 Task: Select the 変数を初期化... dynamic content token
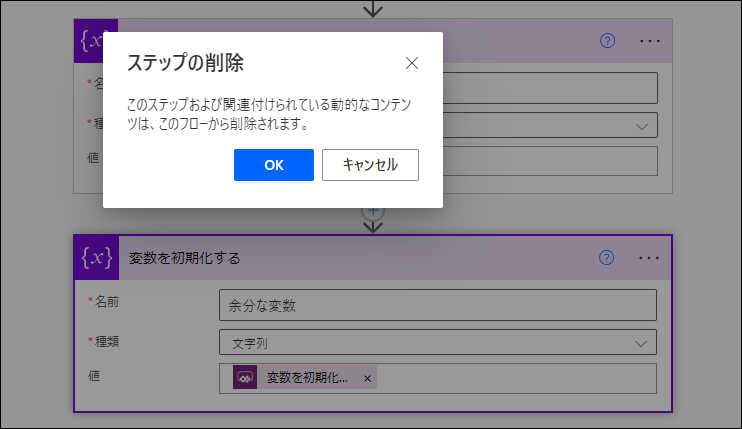click(x=305, y=377)
